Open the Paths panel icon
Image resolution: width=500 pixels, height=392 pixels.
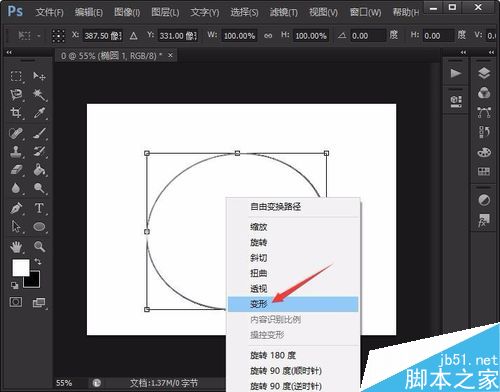click(484, 113)
